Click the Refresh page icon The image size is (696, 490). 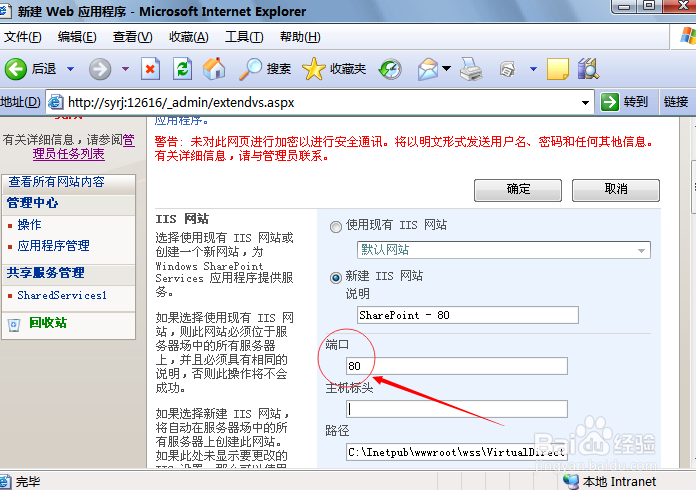(x=182, y=69)
